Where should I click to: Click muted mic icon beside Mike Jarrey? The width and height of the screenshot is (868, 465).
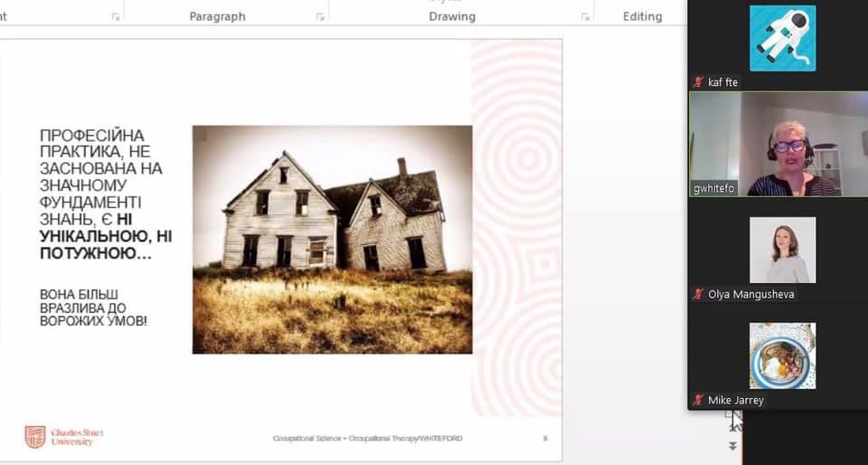(x=698, y=400)
